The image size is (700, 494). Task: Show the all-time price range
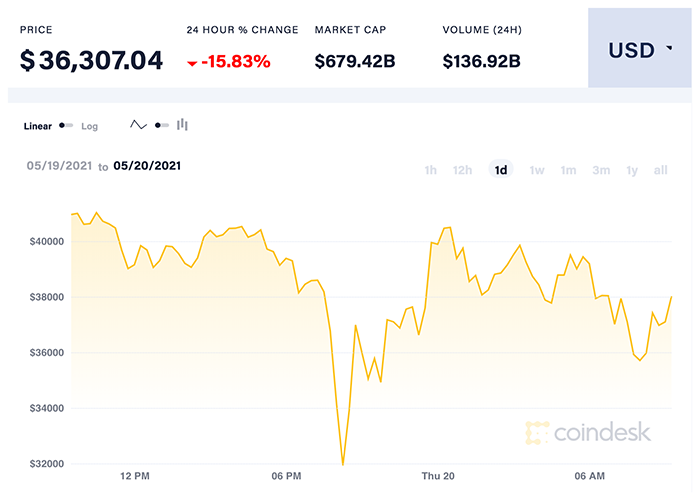660,170
